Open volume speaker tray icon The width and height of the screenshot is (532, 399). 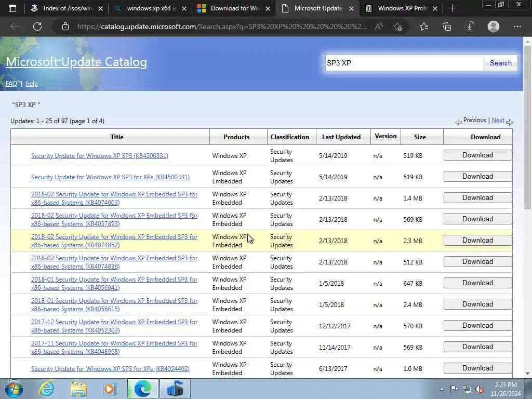coord(480,390)
